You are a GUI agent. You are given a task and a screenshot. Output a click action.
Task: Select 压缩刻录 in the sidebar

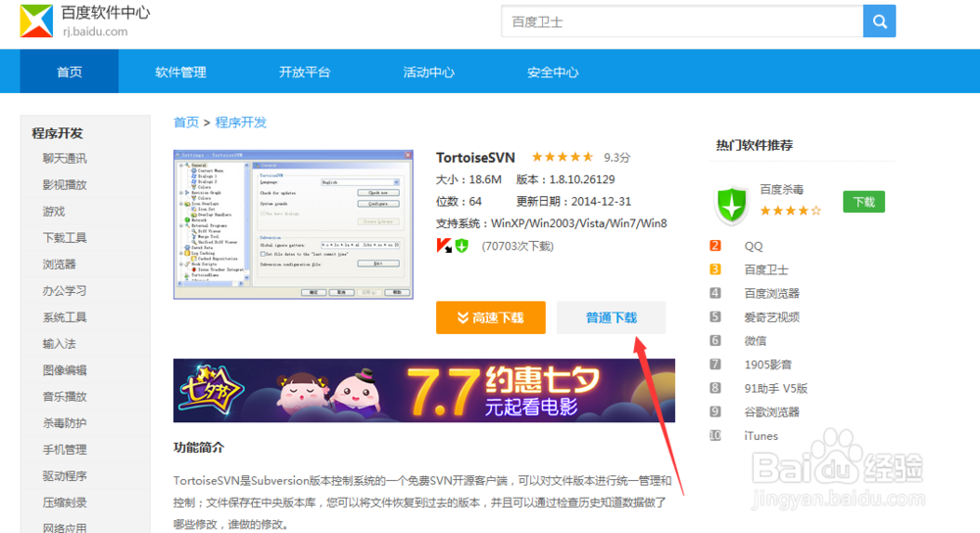click(x=65, y=503)
